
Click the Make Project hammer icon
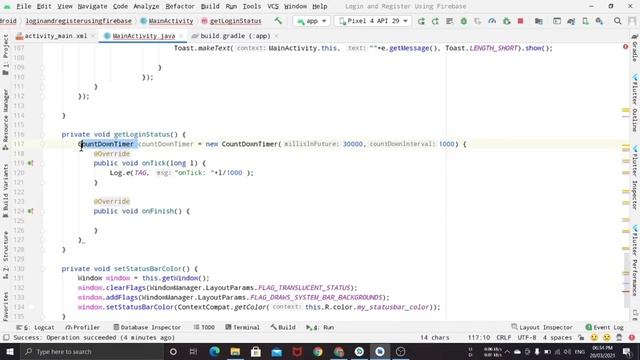278,21
